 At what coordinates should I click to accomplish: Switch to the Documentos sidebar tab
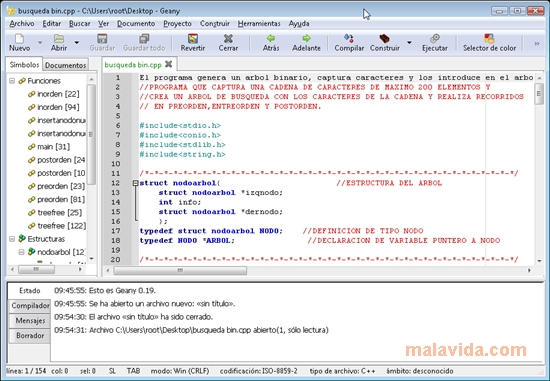click(66, 65)
